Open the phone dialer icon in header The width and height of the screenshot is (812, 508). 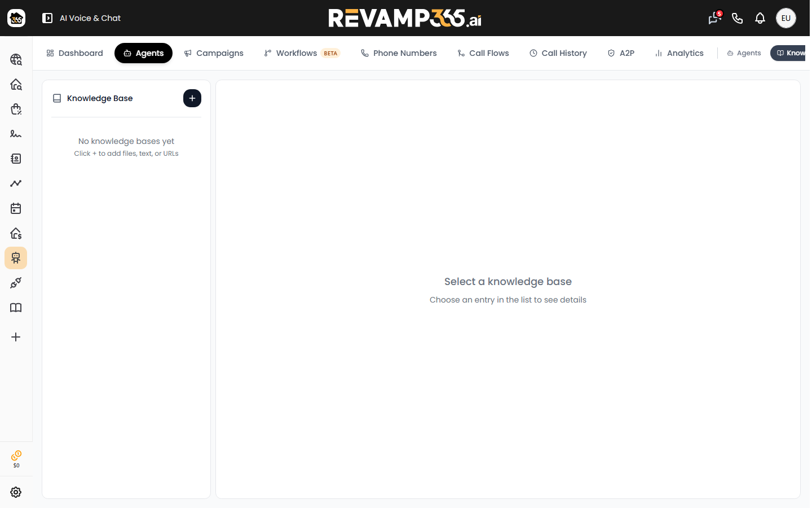737,18
